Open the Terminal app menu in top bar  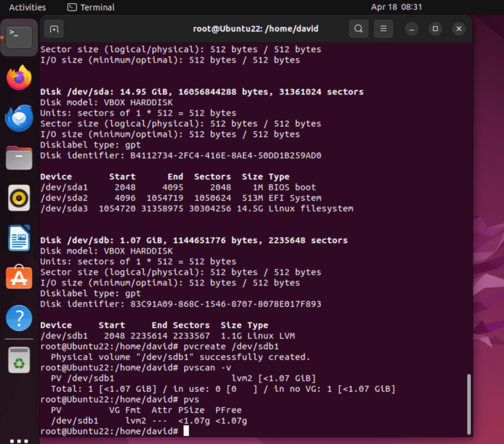click(x=91, y=7)
